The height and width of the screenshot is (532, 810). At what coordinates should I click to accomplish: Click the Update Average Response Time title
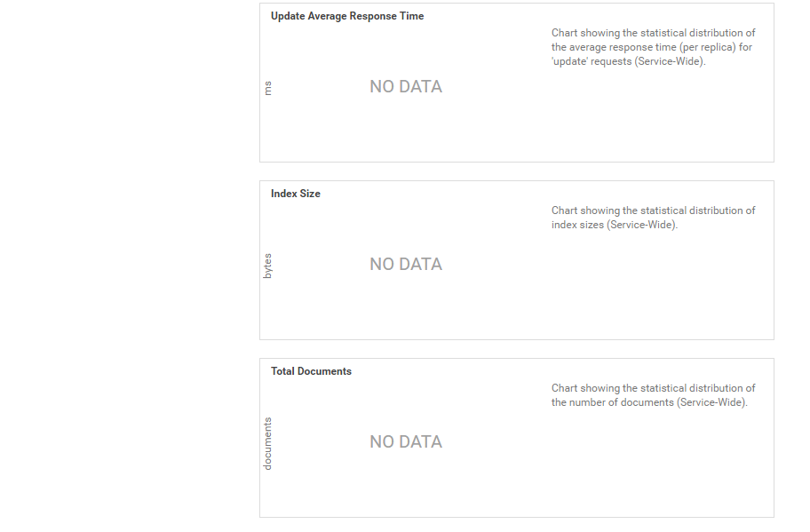(x=347, y=16)
